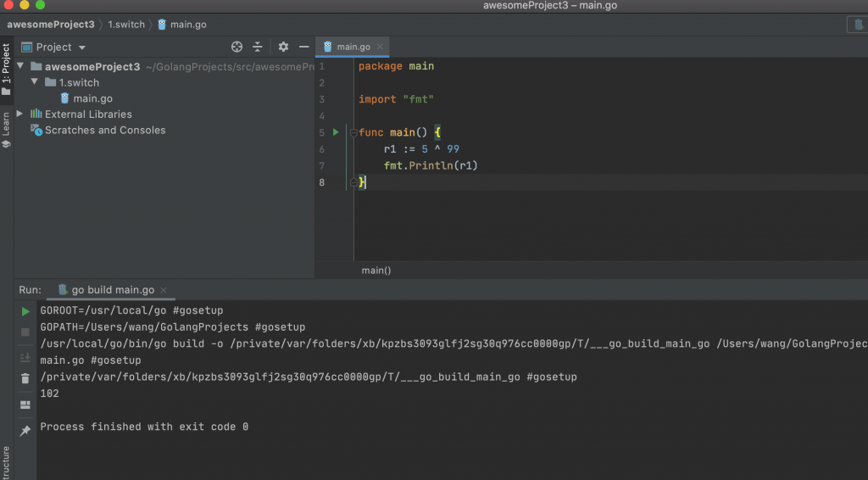Click scroll to end icon in Run panel
Screen dimensions: 868x480
click(x=25, y=358)
